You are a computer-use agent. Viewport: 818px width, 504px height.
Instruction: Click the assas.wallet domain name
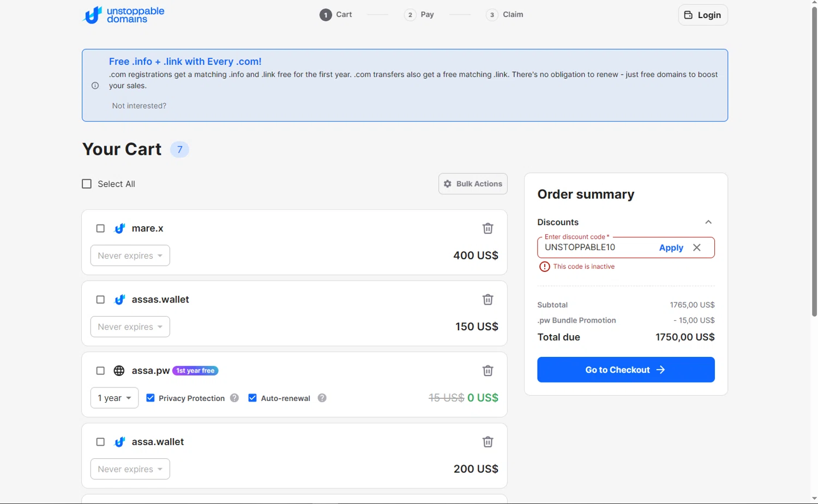[160, 300]
